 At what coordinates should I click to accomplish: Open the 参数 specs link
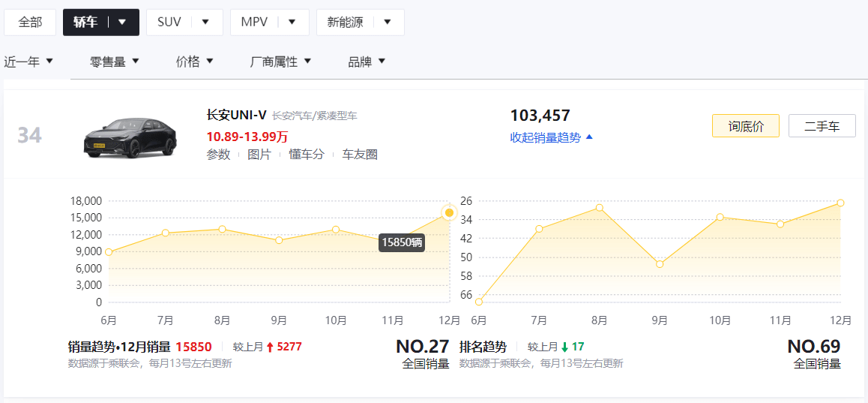[218, 155]
